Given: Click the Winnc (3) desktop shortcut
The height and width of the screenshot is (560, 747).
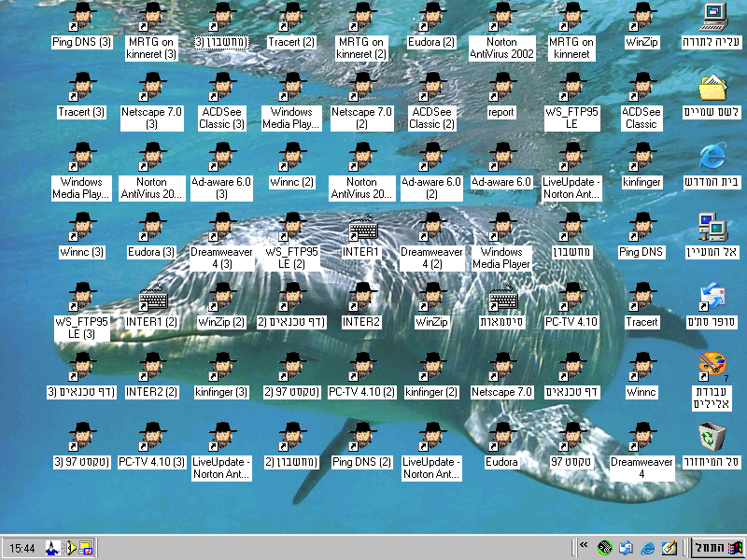Looking at the screenshot, I should click(82, 235).
